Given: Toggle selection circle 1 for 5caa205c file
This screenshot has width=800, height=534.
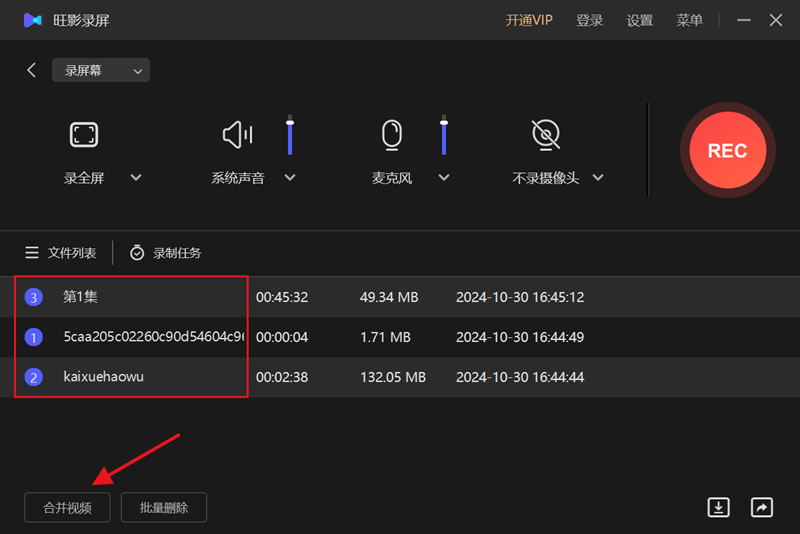Looking at the screenshot, I should [34, 337].
